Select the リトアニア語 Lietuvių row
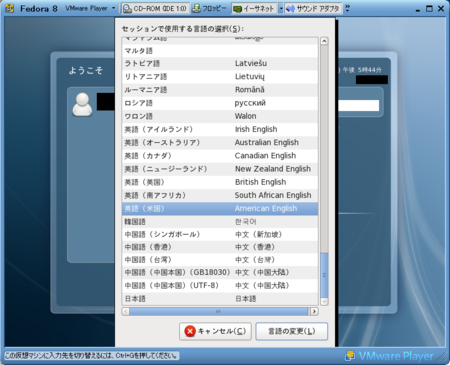 220,77
